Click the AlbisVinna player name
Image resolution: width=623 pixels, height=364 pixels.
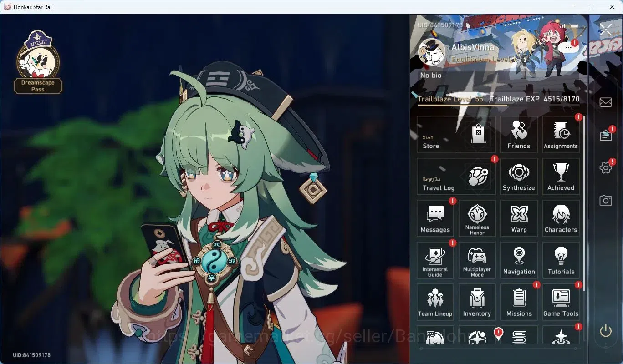[x=472, y=47]
